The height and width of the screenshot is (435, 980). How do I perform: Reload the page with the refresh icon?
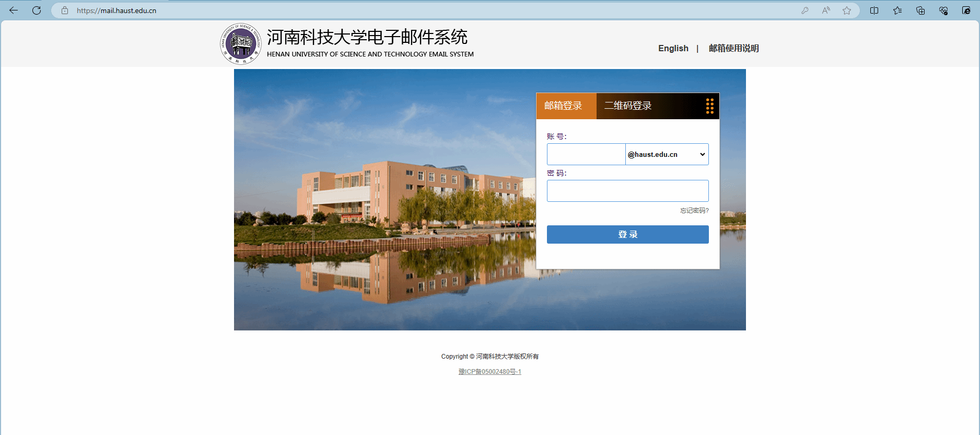[x=37, y=10]
